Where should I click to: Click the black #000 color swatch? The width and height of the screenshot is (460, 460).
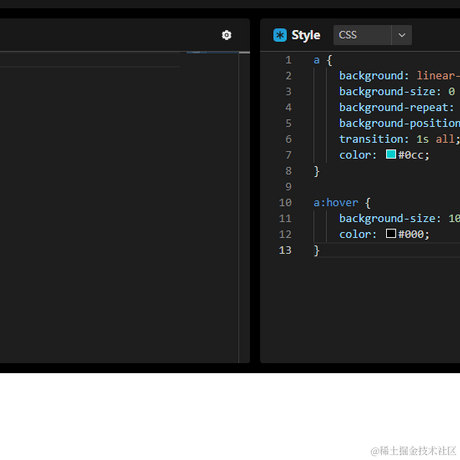[391, 233]
